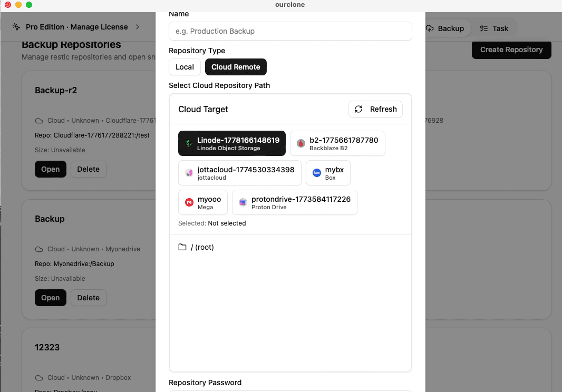Click Create Repository button
562x392 pixels.
tap(511, 50)
